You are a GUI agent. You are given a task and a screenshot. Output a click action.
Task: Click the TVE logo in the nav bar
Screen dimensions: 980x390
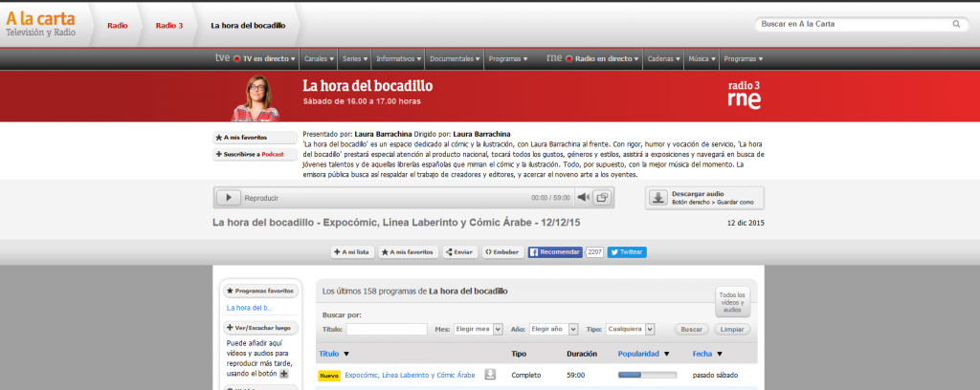point(222,58)
